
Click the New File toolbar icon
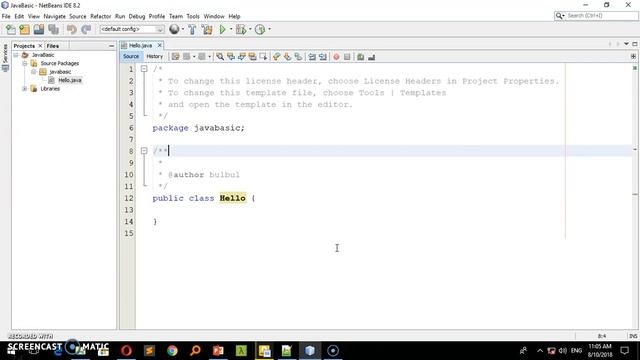point(11,29)
